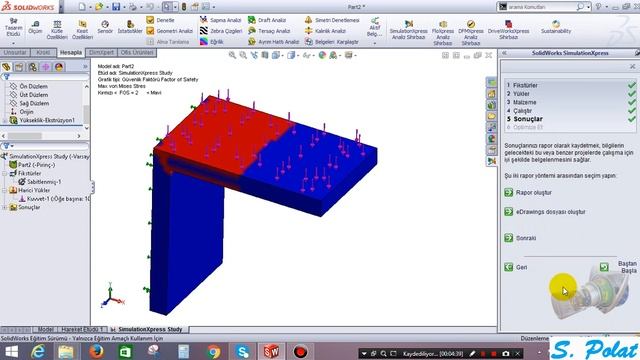
Task: Go to step 4 Çalıştır
Action: pyautogui.click(x=522, y=111)
